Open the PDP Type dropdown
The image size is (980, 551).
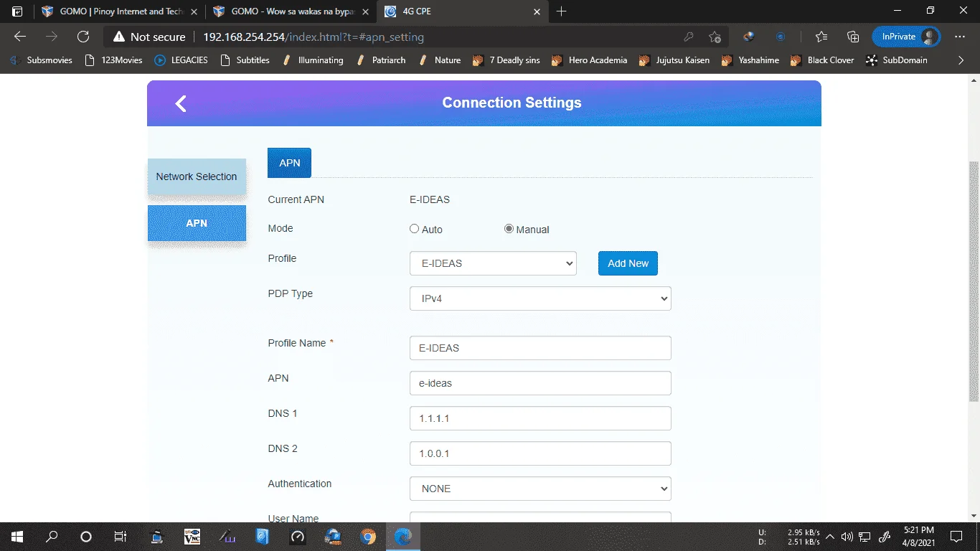click(x=540, y=298)
